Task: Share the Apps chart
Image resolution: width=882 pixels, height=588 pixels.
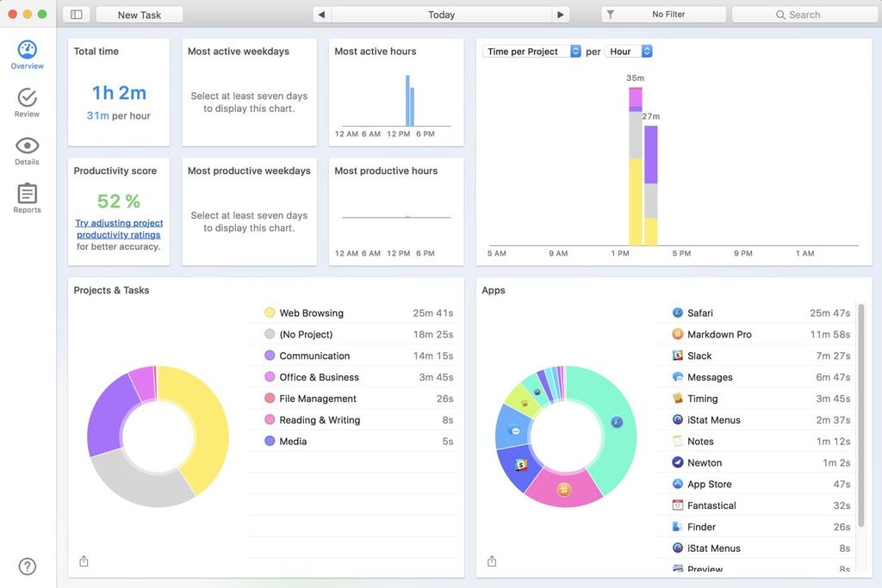Action: coord(492,561)
